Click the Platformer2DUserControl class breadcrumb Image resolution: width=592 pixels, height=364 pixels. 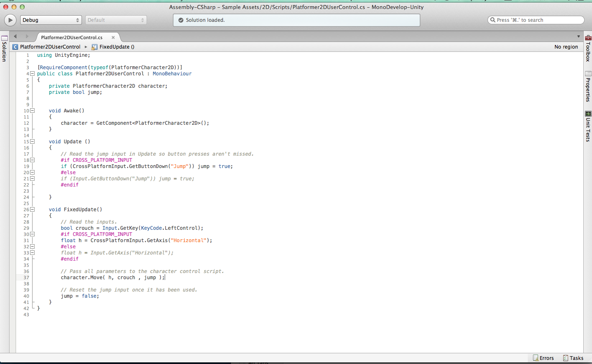click(x=50, y=47)
